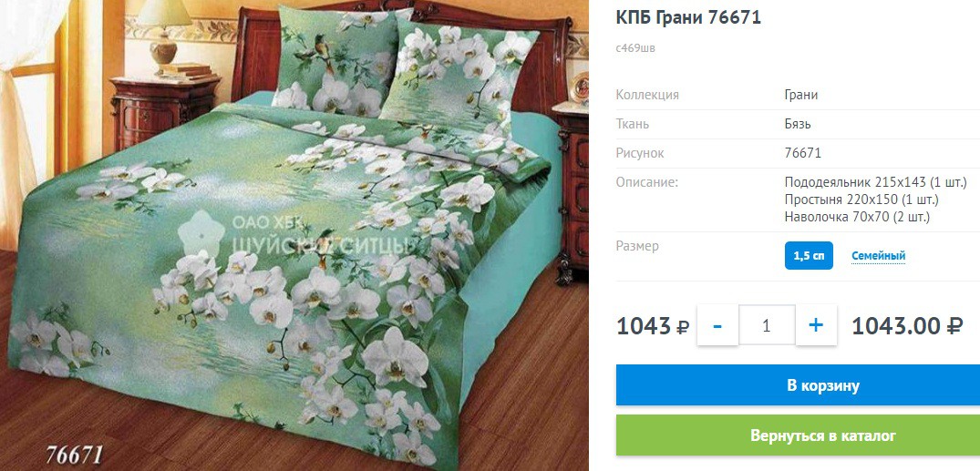
Task: Select the Семейный size option
Action: pos(878,255)
